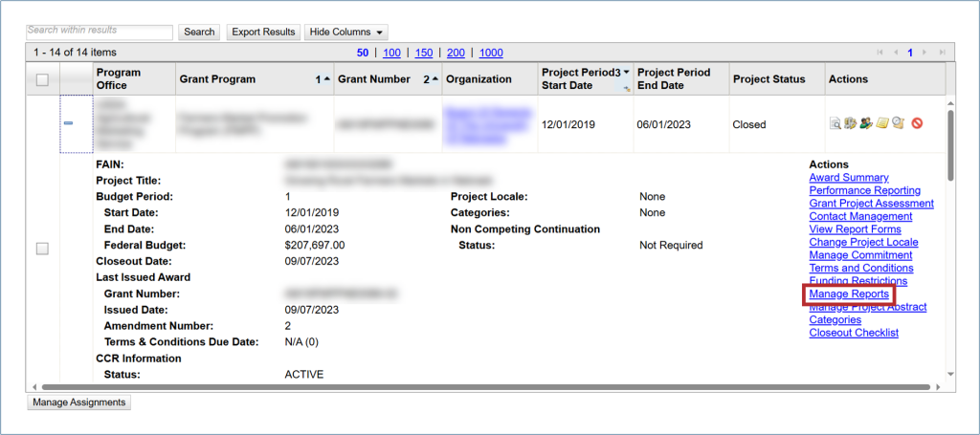Click the red prohibited circle icon
The height and width of the screenshot is (435, 980).
click(x=917, y=123)
